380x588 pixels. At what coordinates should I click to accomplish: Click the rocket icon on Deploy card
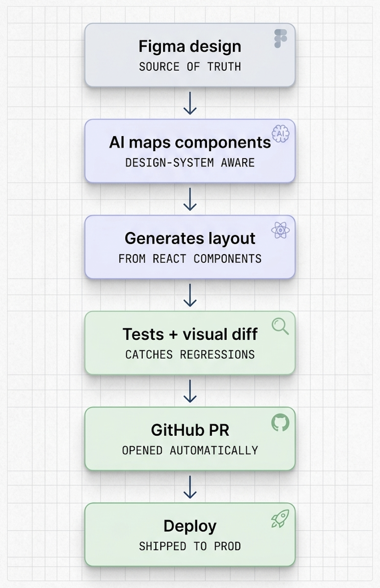point(280,519)
